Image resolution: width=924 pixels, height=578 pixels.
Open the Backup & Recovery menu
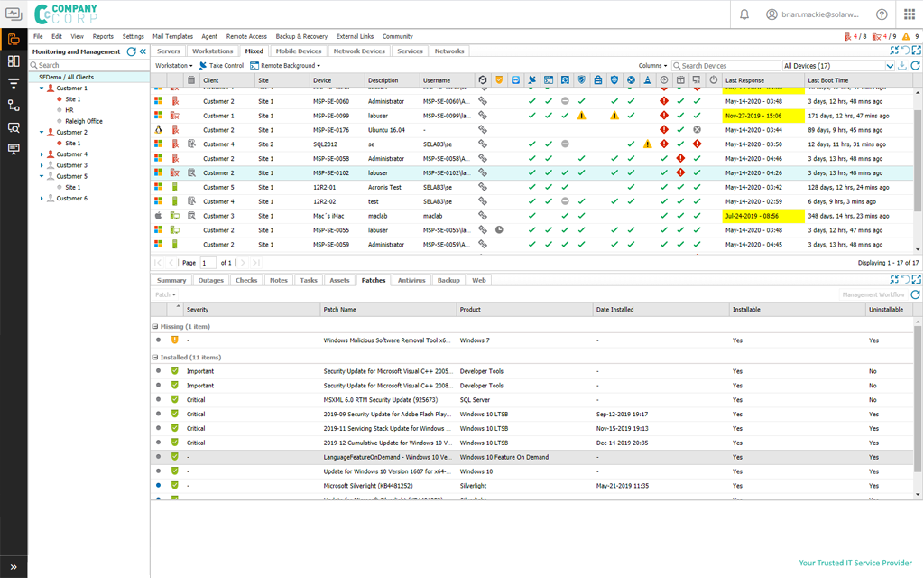(301, 36)
